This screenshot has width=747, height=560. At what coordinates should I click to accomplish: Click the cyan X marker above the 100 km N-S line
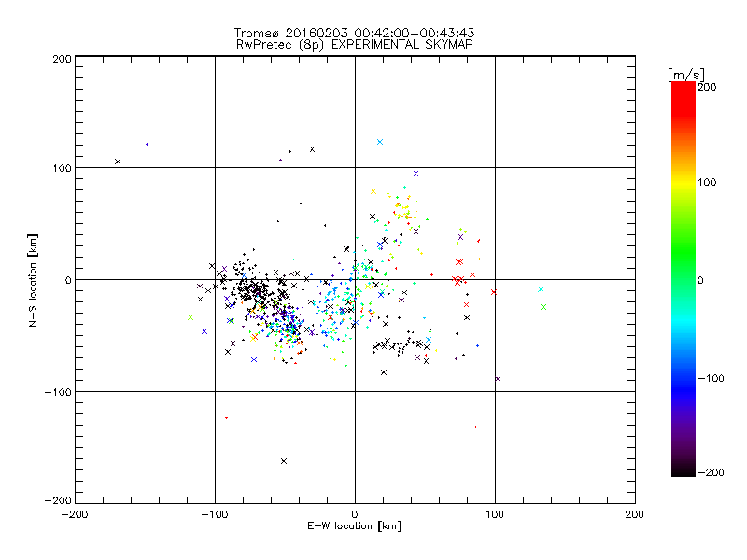tap(380, 142)
